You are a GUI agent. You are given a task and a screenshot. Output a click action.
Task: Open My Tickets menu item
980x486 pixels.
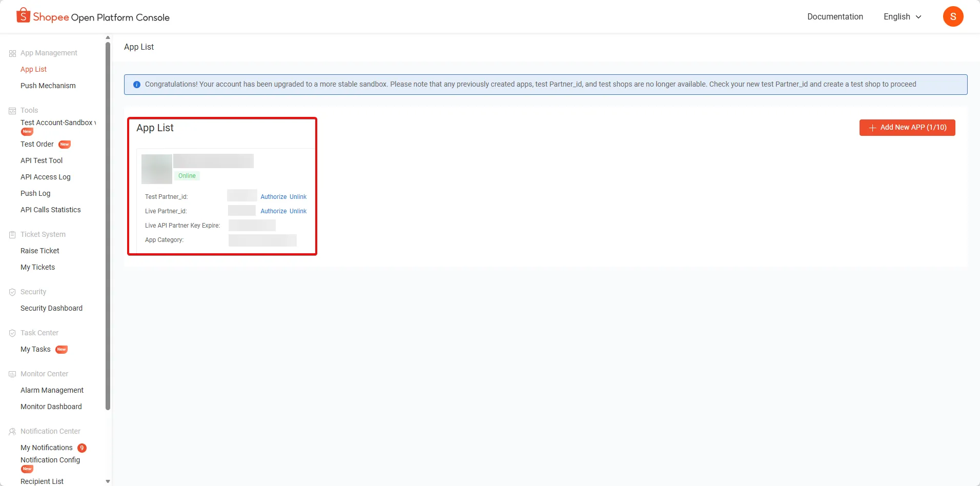(37, 268)
